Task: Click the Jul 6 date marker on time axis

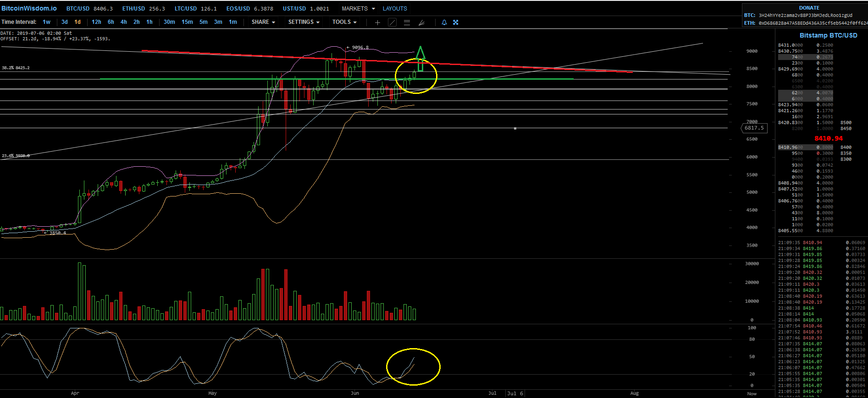Action: (x=515, y=393)
